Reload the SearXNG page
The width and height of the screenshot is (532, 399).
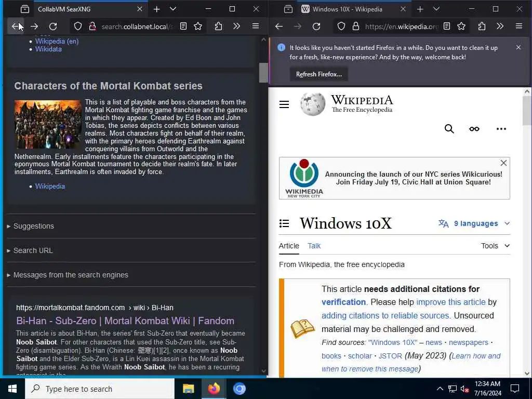[x=53, y=26]
